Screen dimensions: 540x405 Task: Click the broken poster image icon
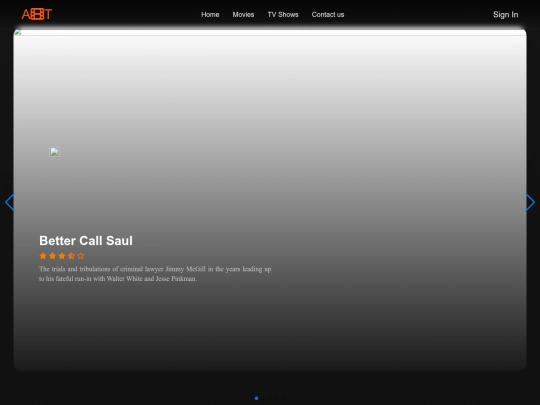click(x=54, y=152)
